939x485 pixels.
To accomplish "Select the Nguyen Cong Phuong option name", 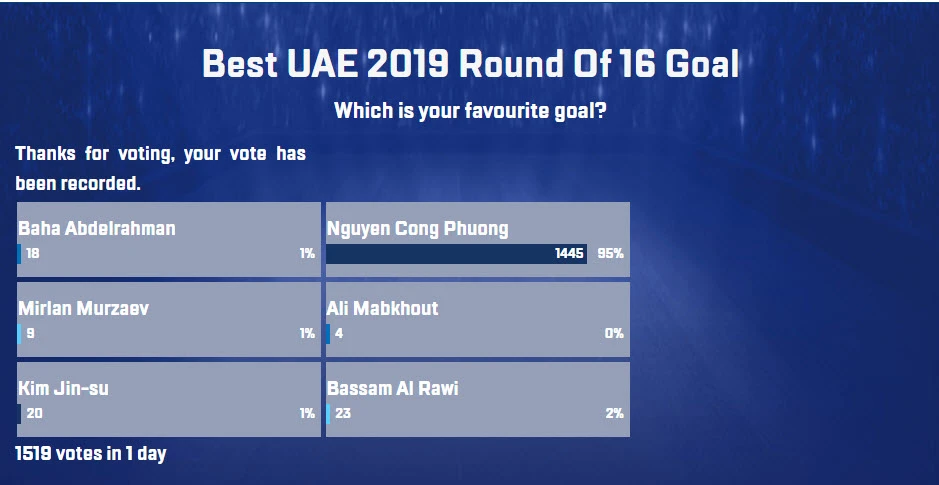I will (418, 229).
